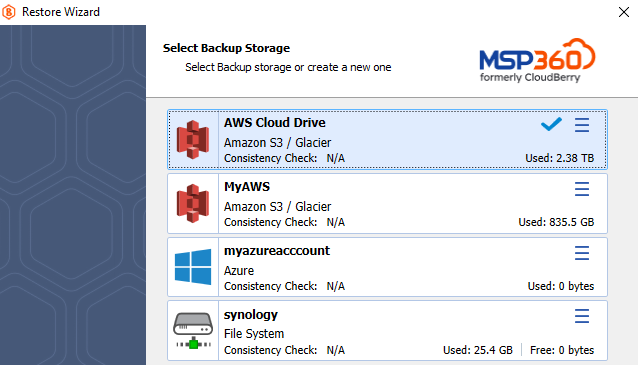Click the AWS Cloud Drive title text
This screenshot has width=638, height=365.
(275, 122)
